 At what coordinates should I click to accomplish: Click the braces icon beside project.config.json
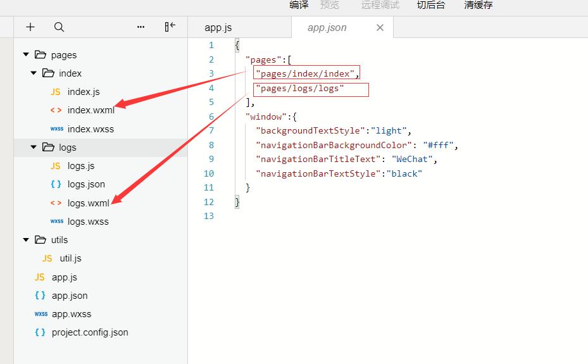(x=40, y=332)
